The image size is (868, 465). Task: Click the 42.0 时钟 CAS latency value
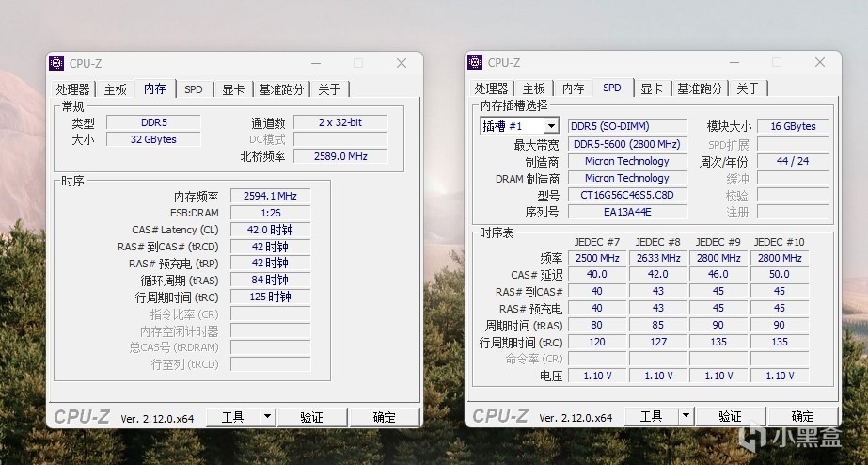pyautogui.click(x=270, y=230)
